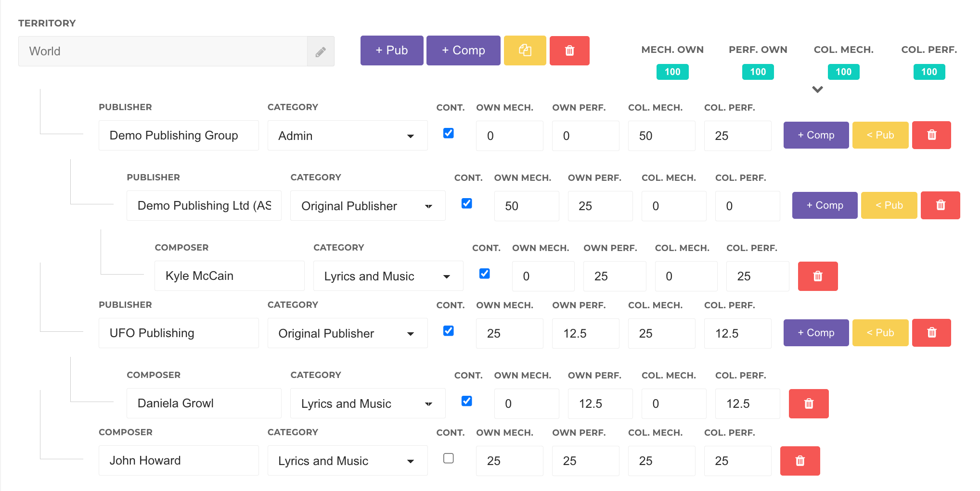Click the Demo Publishing Ltd publisher field

pos(204,206)
